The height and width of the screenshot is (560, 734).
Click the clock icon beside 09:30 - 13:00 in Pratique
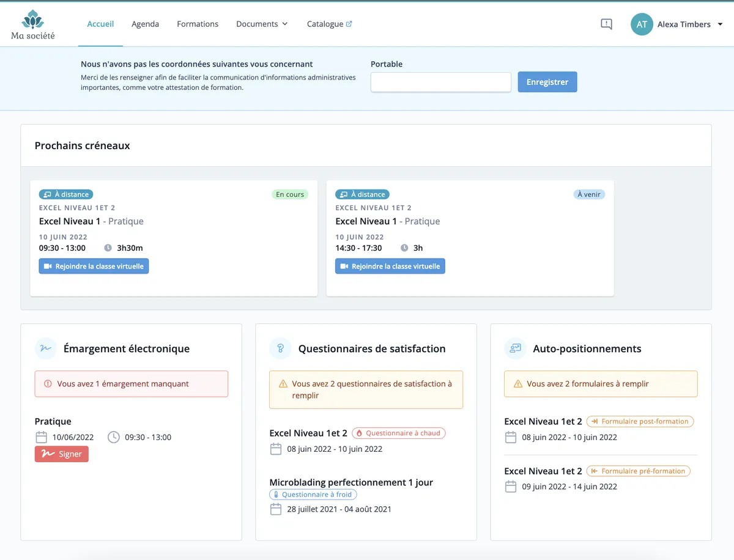pos(114,437)
